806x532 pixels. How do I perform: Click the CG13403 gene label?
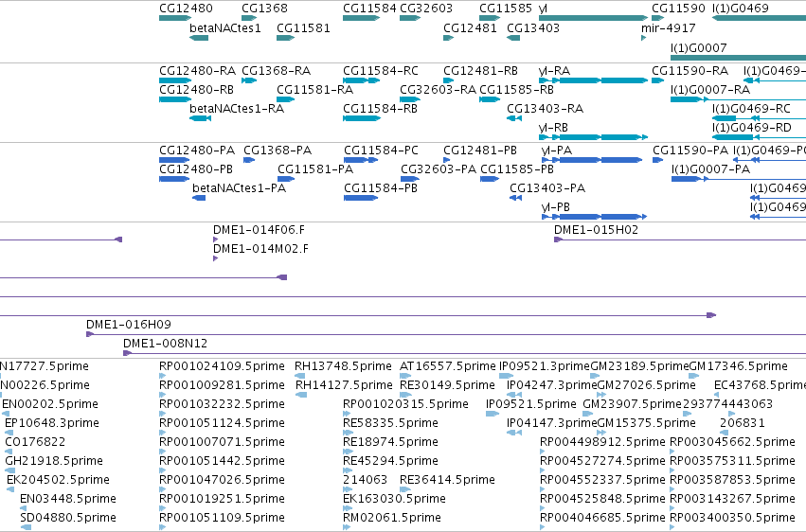tap(533, 27)
